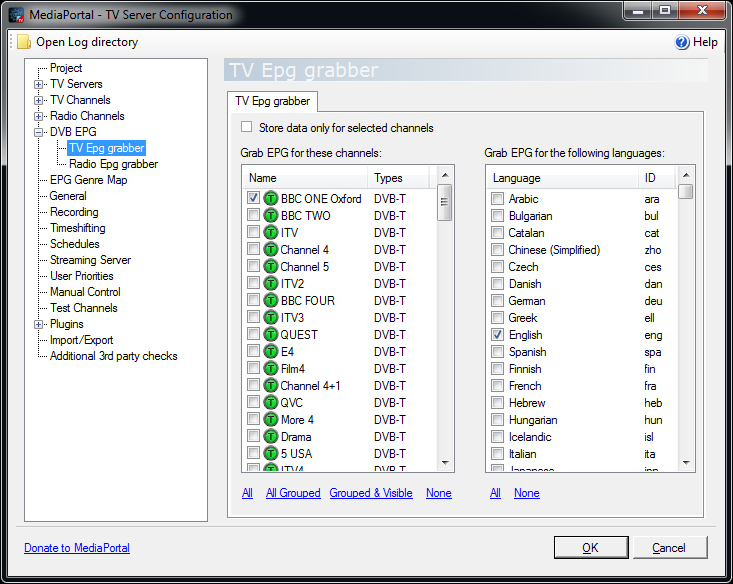Select the TV Epg grabber tab
This screenshot has width=733, height=584.
273,101
